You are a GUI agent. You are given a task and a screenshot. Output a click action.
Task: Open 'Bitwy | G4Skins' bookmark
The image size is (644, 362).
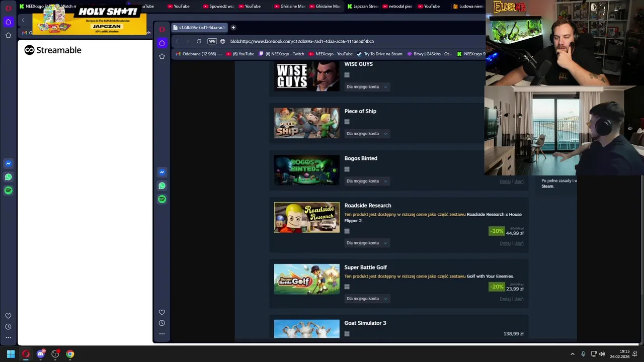[429, 54]
